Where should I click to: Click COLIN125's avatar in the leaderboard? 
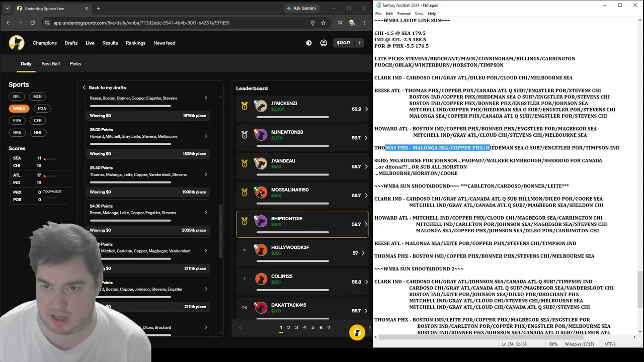[x=261, y=279]
